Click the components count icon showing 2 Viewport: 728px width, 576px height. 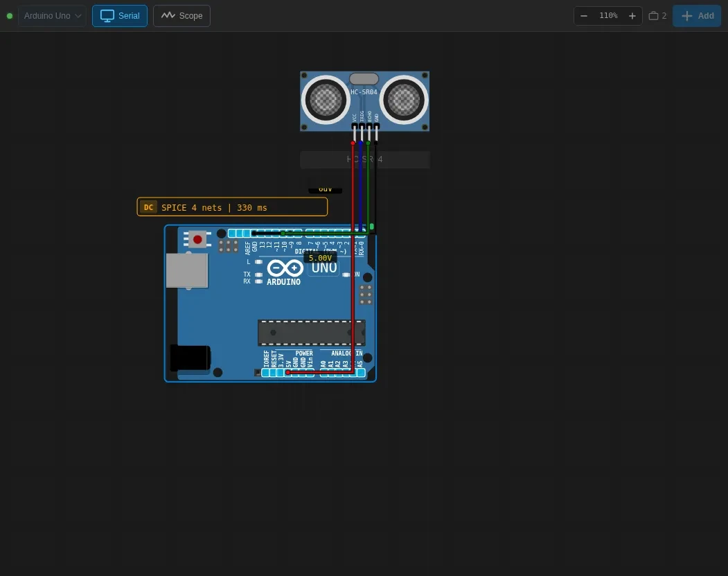[x=657, y=16]
